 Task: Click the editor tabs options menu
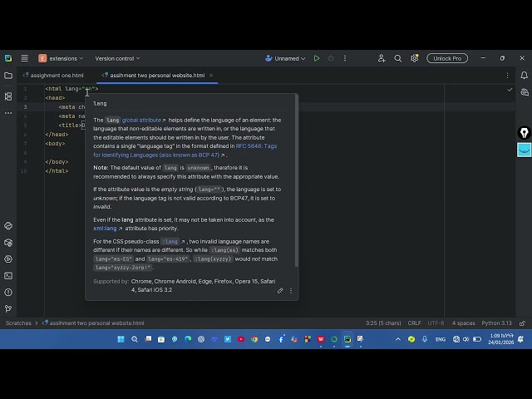pyautogui.click(x=507, y=76)
